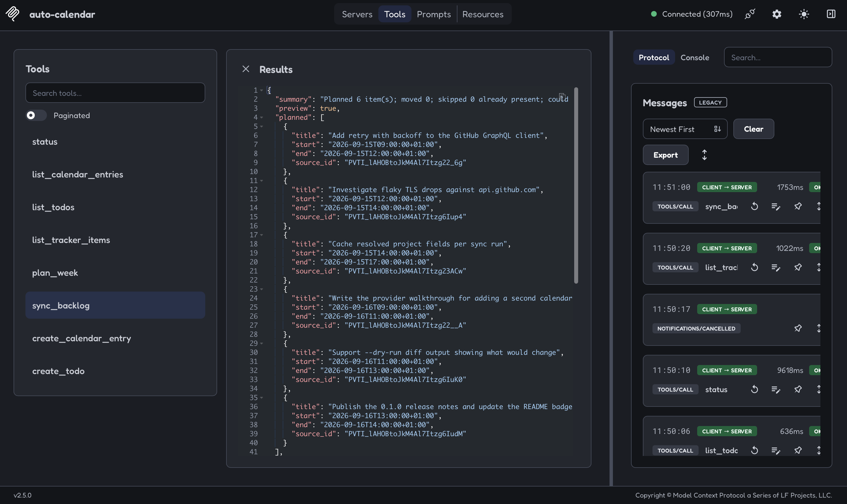Image resolution: width=847 pixels, height=504 pixels.
Task: Click the 1753ms duration value
Action: tap(790, 187)
